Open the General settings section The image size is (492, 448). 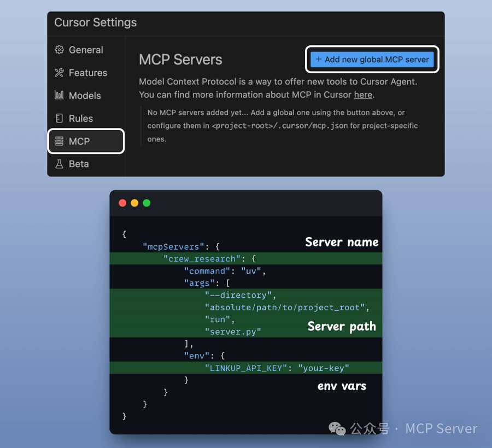86,50
